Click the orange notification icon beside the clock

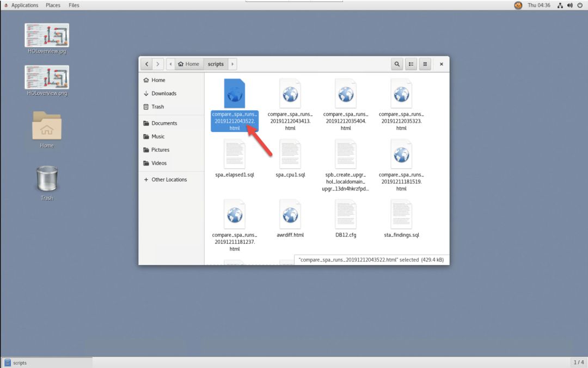pyautogui.click(x=518, y=5)
